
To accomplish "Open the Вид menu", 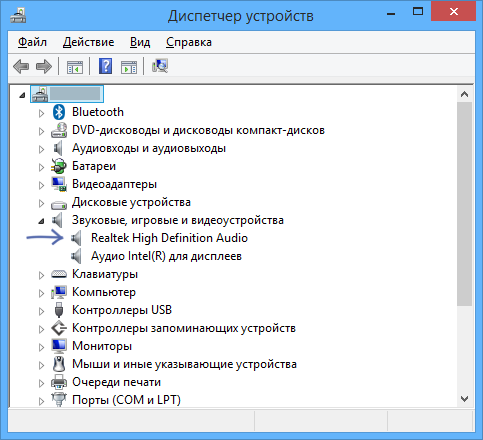I will tap(140, 42).
